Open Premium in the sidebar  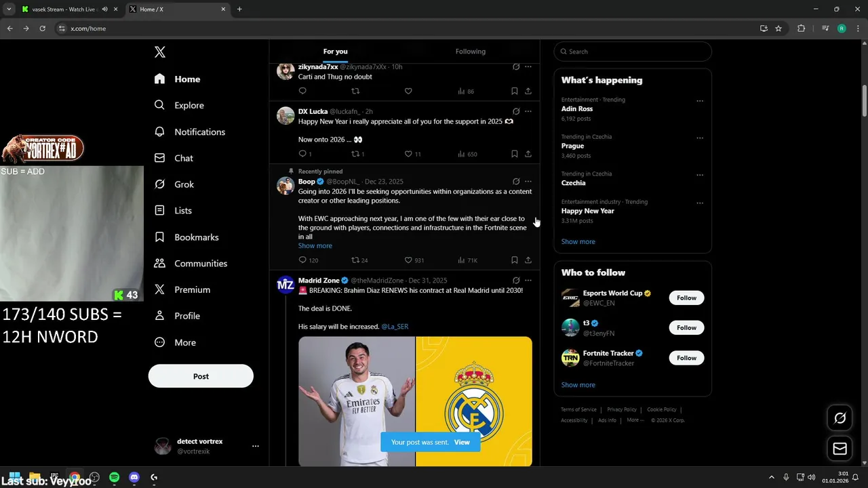pos(182,289)
